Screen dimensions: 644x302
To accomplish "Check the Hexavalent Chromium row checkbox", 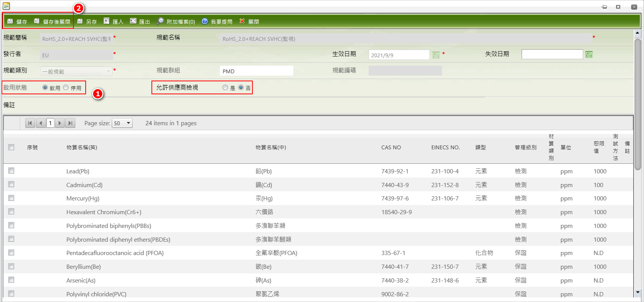I will pos(11,212).
